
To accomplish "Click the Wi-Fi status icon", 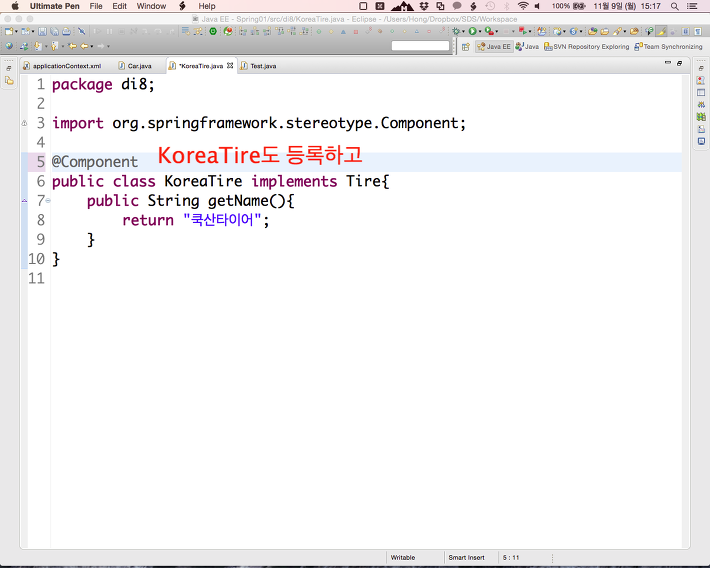I will click(x=523, y=6).
